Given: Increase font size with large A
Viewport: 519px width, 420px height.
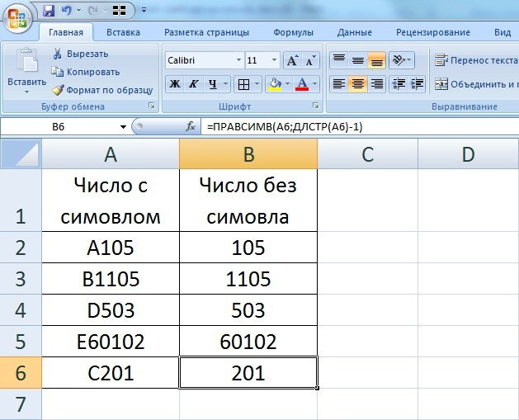Looking at the screenshot, I should point(292,60).
